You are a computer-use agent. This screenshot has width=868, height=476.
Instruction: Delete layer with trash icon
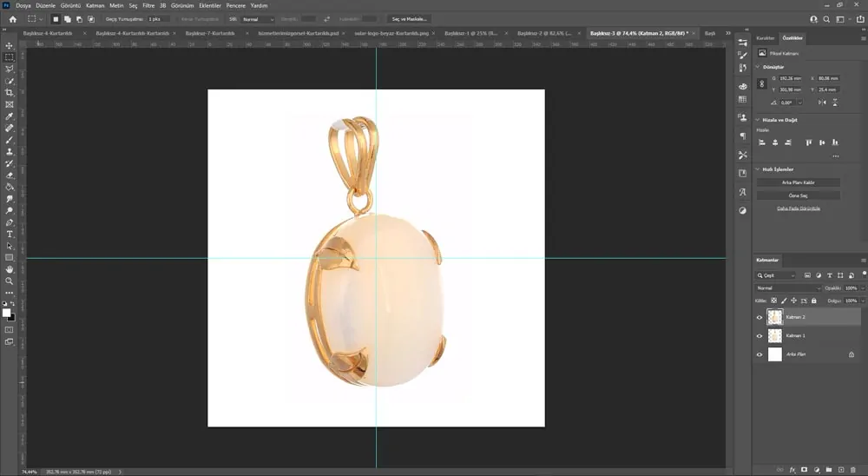tap(853, 470)
